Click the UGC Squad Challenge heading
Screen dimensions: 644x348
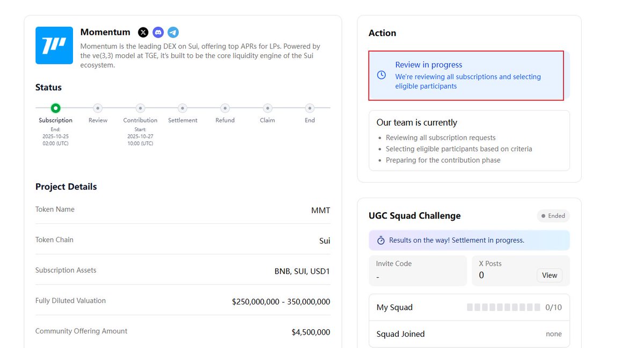pyautogui.click(x=414, y=216)
